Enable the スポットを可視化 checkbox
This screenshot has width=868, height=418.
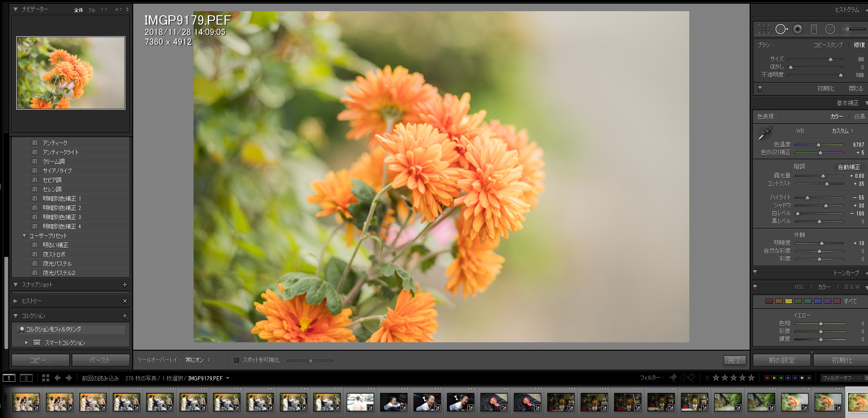tap(237, 360)
